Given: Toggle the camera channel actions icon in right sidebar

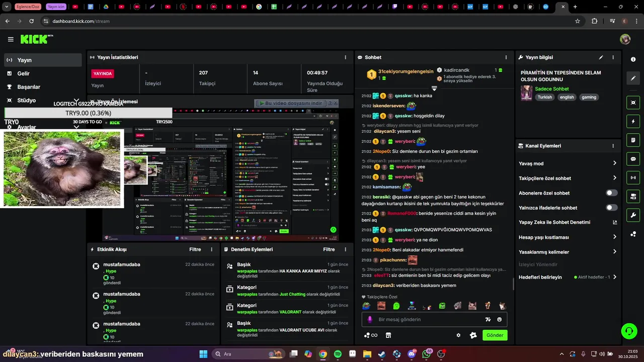Looking at the screenshot, I should (x=633, y=196).
